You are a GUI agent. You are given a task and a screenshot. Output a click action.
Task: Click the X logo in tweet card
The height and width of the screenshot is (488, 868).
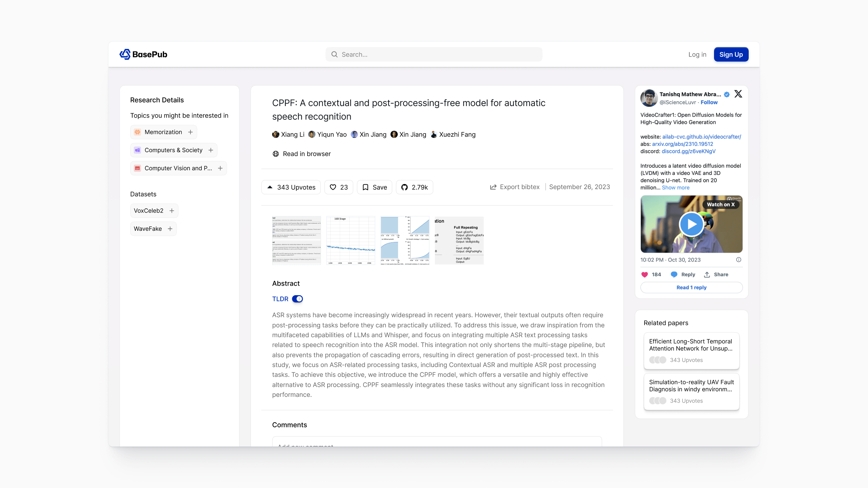738,94
